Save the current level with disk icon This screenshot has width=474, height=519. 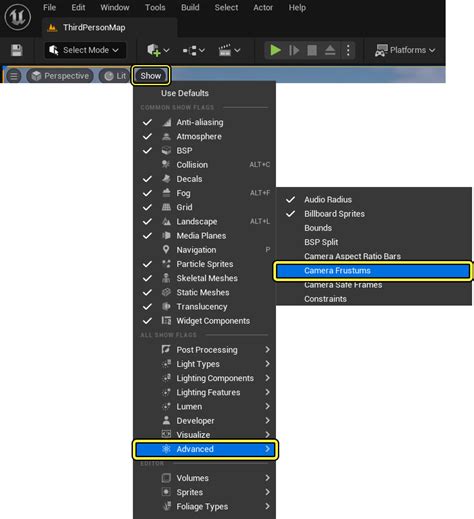pos(17,50)
